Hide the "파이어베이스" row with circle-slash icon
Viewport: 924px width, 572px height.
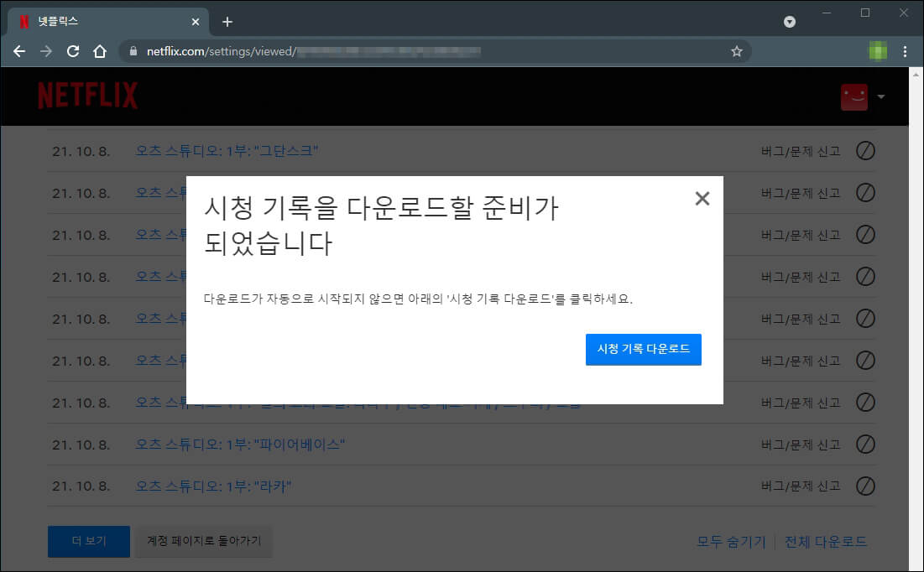pyautogui.click(x=865, y=445)
